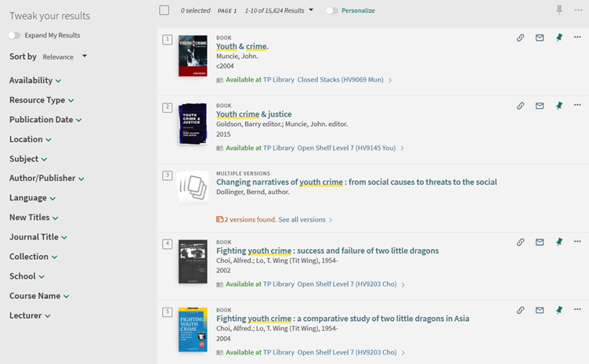
Task: Email the Fighting youth crime 2004 record
Action: pos(540,310)
